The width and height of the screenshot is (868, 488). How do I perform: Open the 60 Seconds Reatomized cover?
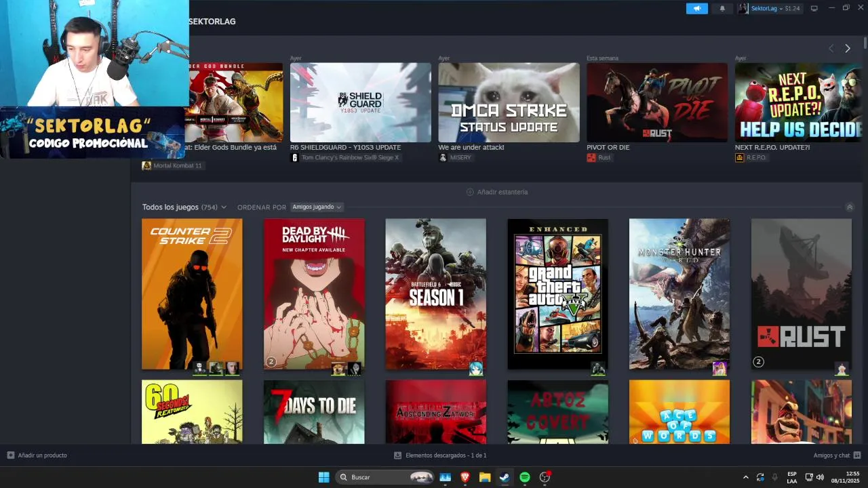point(192,411)
